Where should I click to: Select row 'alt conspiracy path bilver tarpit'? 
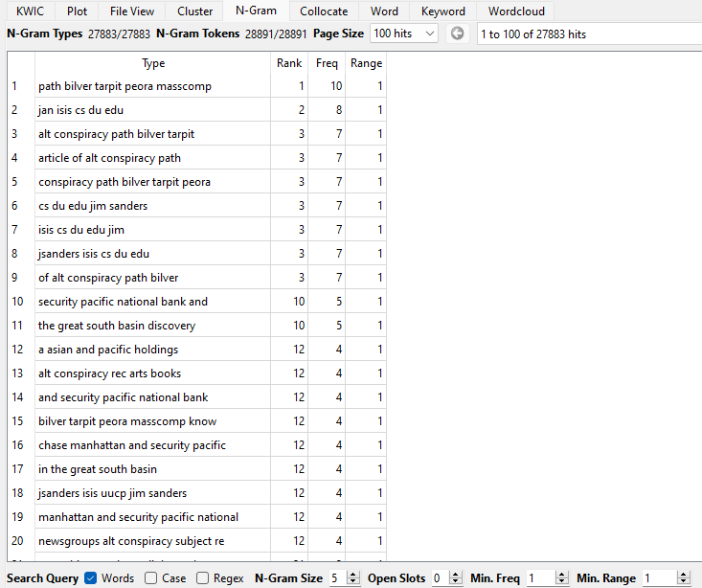tap(196, 134)
